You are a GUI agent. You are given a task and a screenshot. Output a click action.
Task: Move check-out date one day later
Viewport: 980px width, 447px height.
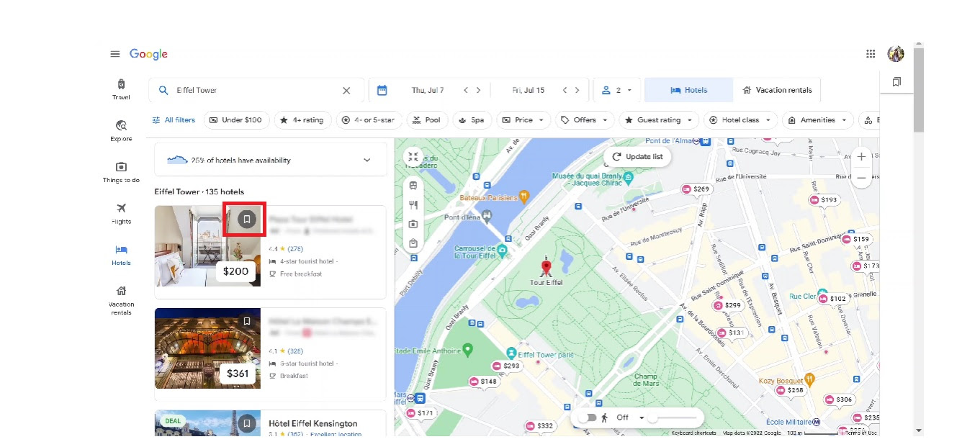tap(578, 91)
